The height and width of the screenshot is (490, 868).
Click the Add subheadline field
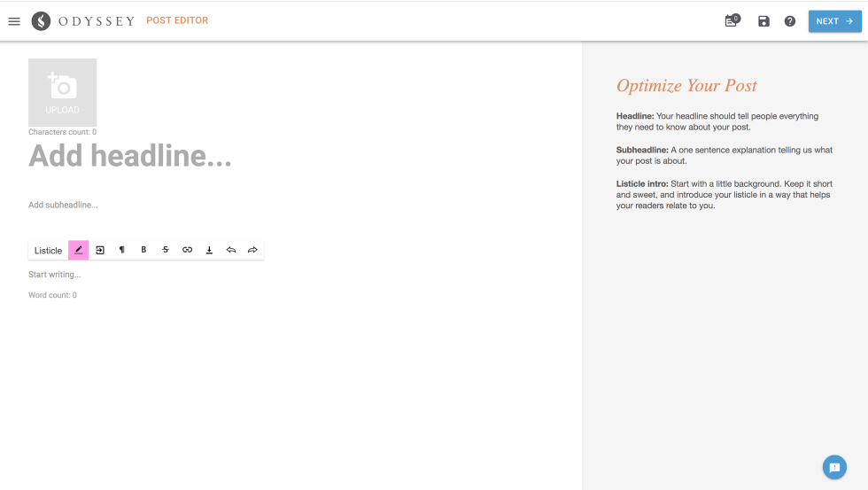[63, 205]
